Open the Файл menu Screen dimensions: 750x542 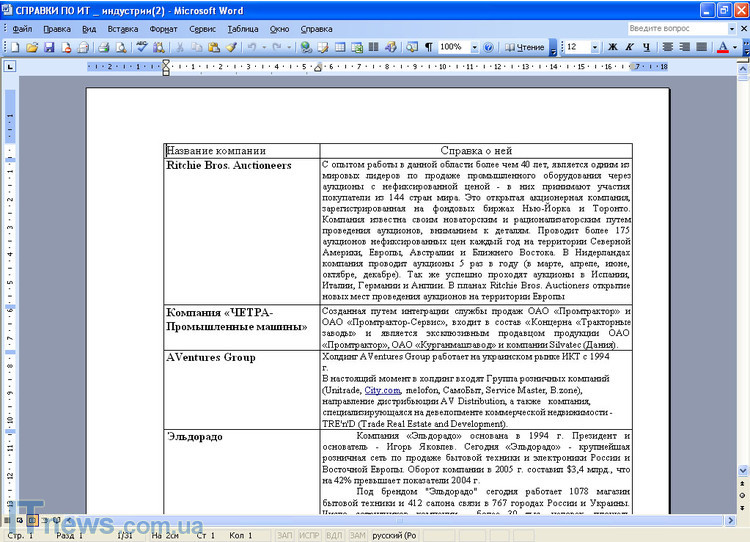click(x=22, y=29)
